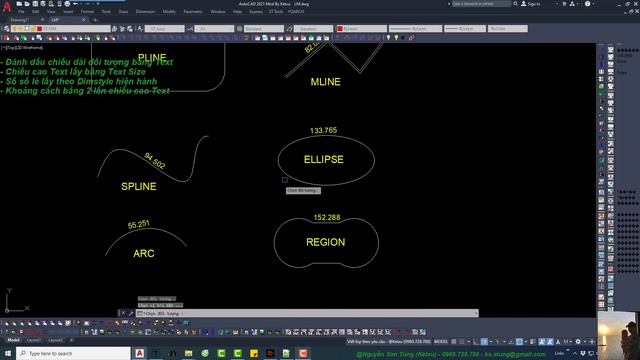The width and height of the screenshot is (640, 360).
Task: Switch to the Layout2 tab
Action: pyautogui.click(x=56, y=340)
